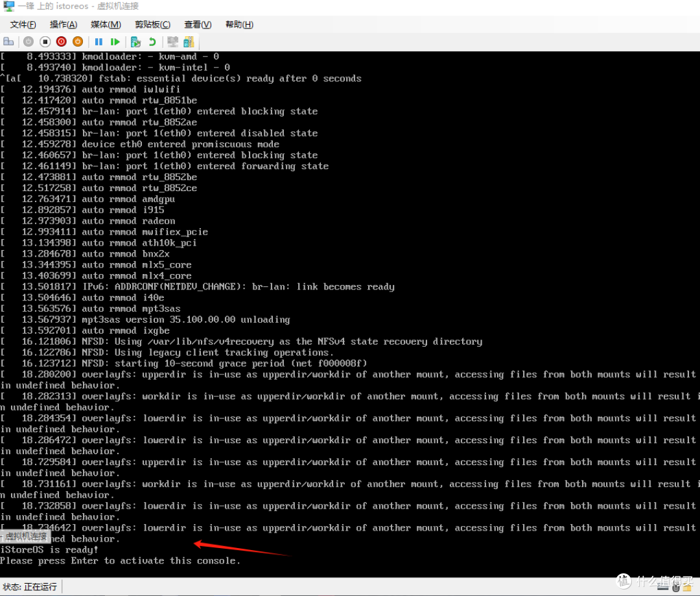Click the toolbar icon right of the monitor icon
The width and height of the screenshot is (700, 596).
pos(189,42)
